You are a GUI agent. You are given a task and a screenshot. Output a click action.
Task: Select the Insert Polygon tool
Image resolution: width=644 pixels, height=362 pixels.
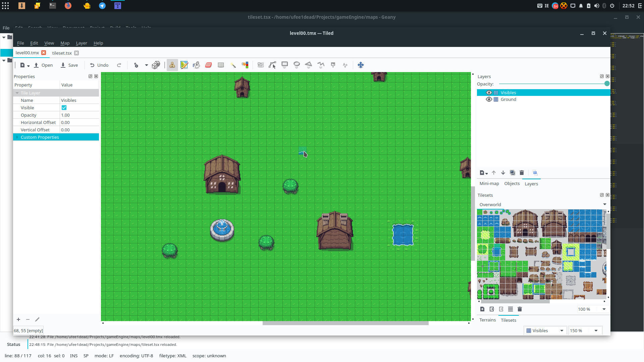(309, 65)
